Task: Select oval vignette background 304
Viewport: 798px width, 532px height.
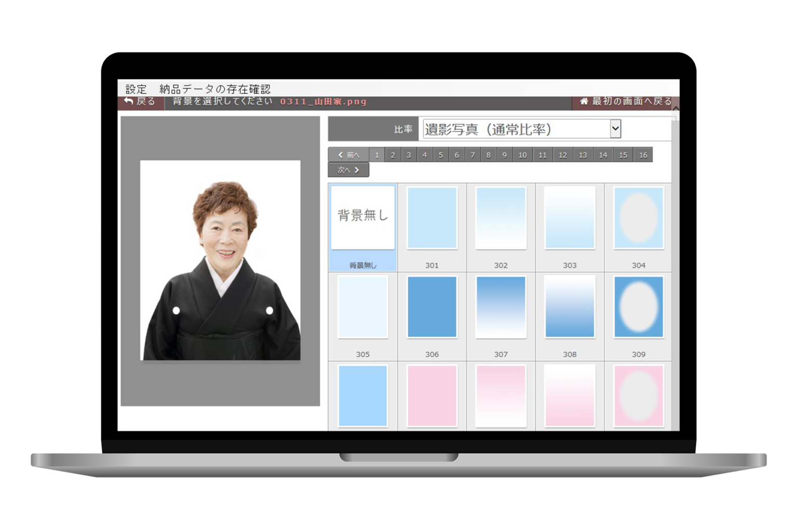Action: click(x=639, y=218)
